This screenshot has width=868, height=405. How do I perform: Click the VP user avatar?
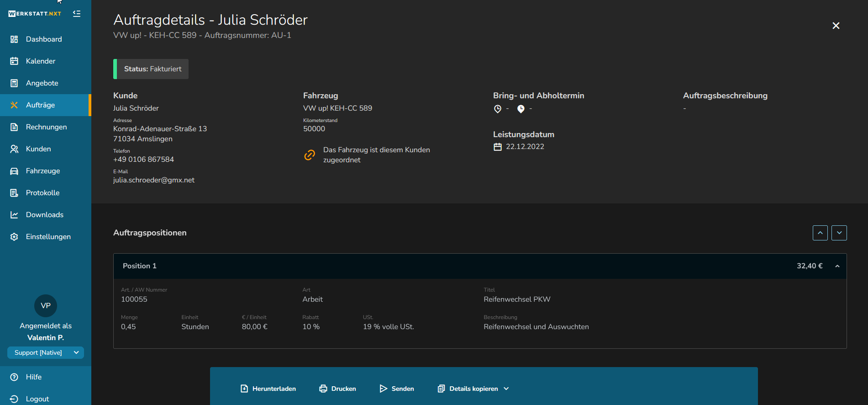46,306
